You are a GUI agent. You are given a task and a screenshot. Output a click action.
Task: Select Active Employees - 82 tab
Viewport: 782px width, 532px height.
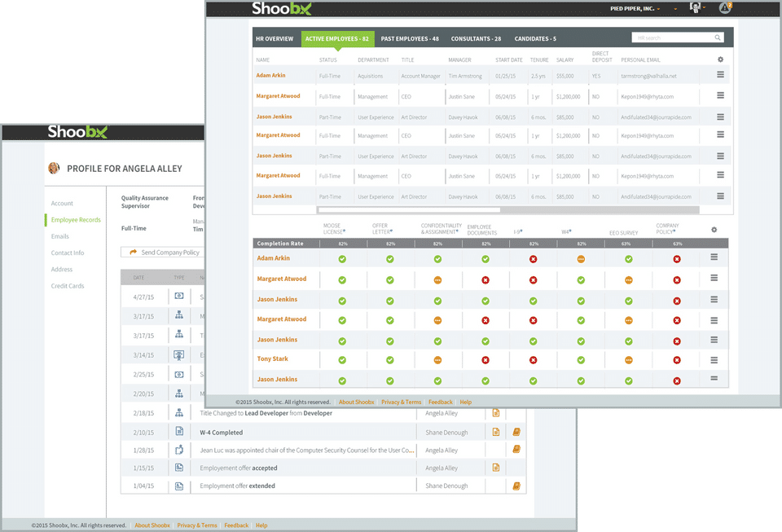coord(337,39)
